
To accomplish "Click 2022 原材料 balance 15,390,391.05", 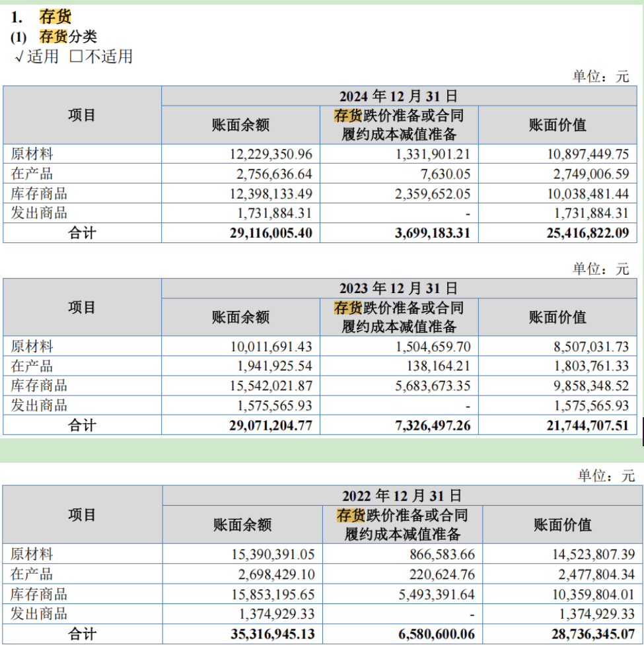I will (273, 555).
